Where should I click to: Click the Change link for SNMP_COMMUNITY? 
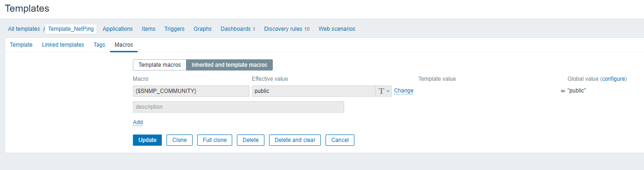(x=404, y=91)
